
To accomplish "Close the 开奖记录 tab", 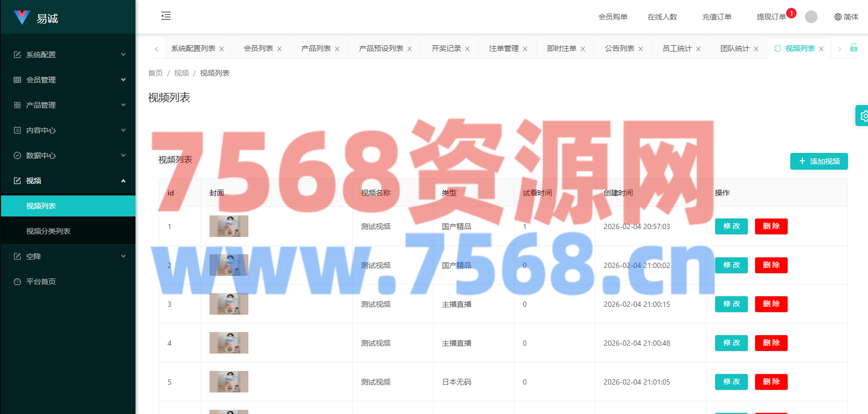I will pyautogui.click(x=467, y=49).
